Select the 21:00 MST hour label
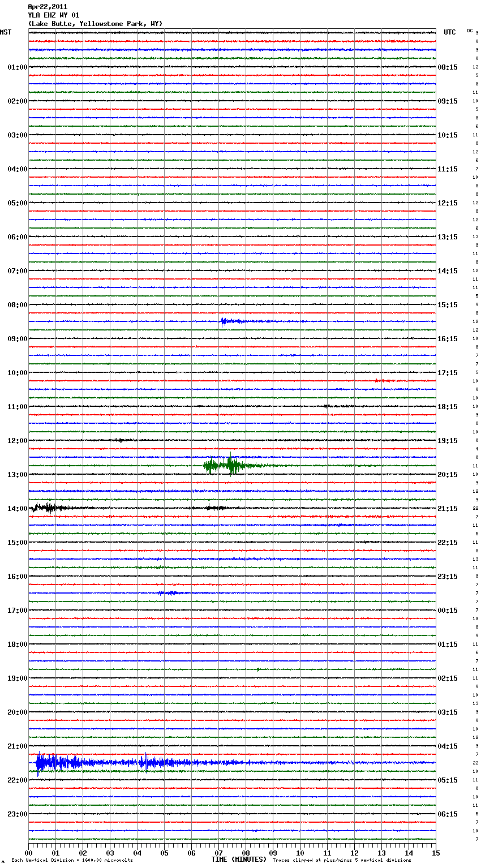481x868 pixels. tap(18, 746)
